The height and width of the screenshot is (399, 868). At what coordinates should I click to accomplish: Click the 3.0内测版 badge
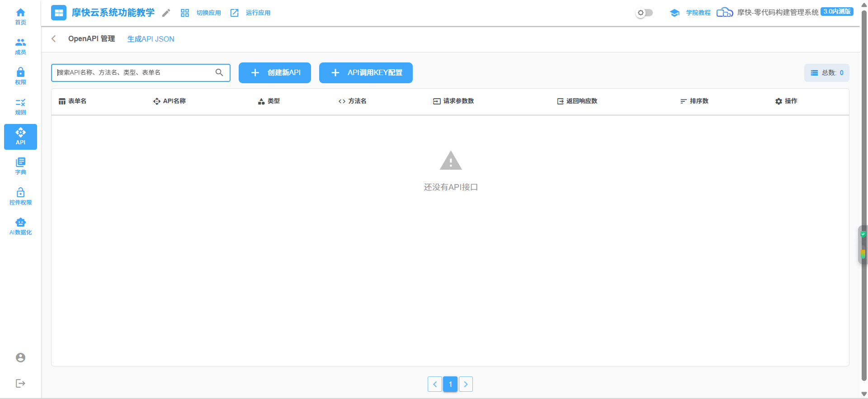tap(837, 11)
